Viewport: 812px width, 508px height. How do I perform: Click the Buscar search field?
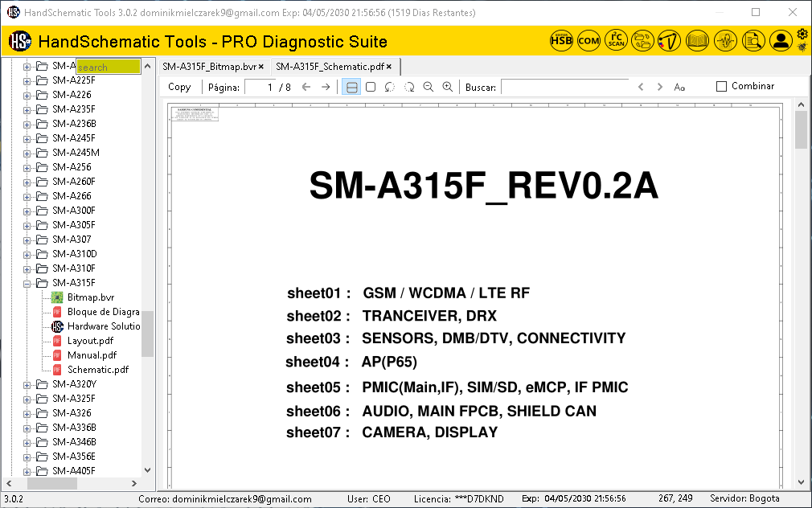point(565,87)
